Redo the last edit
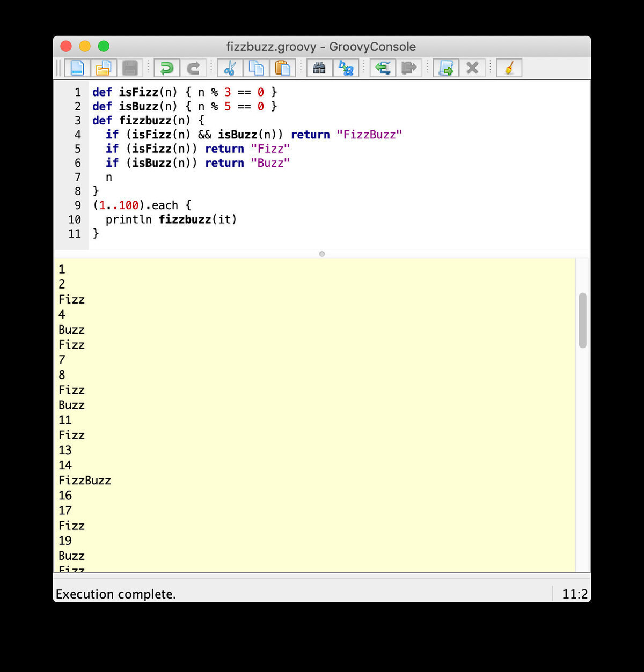 click(193, 68)
